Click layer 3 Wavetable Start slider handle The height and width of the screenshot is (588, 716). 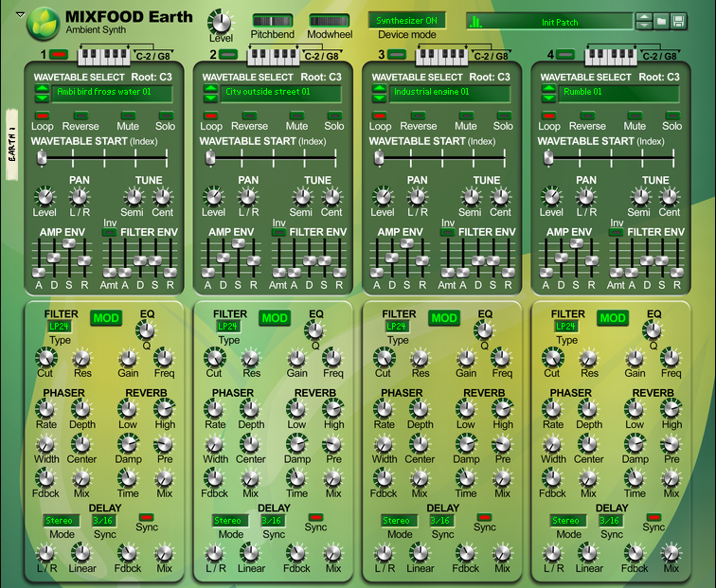pos(379,157)
